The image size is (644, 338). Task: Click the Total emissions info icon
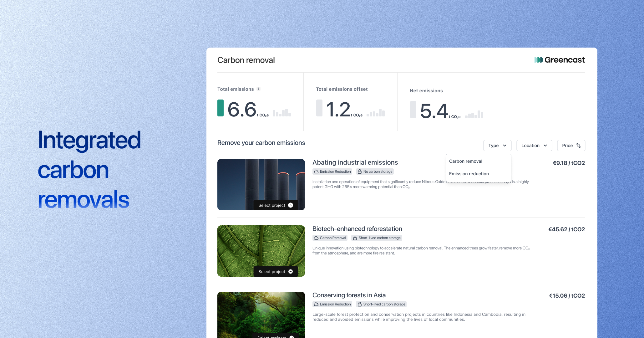pyautogui.click(x=258, y=89)
